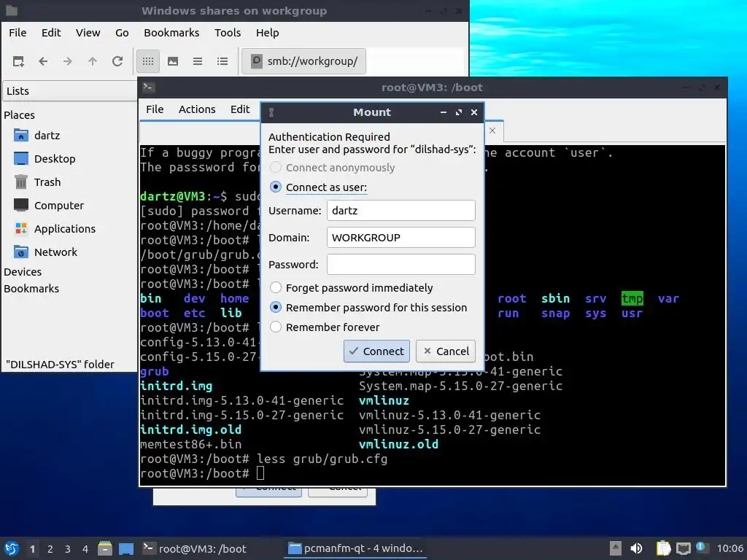Switch to detailed list view mode

(x=222, y=61)
